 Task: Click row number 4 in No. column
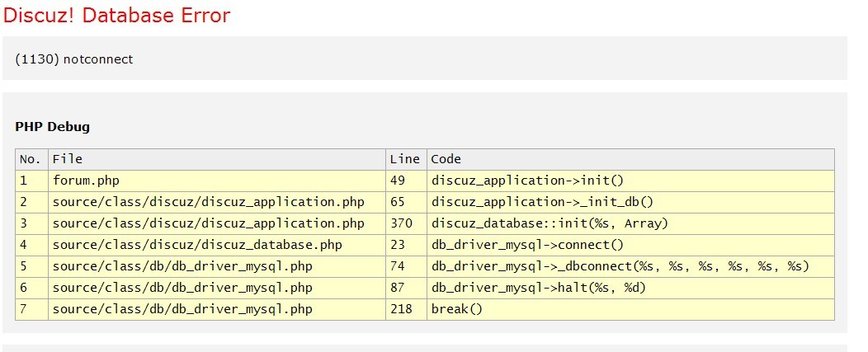coord(31,245)
